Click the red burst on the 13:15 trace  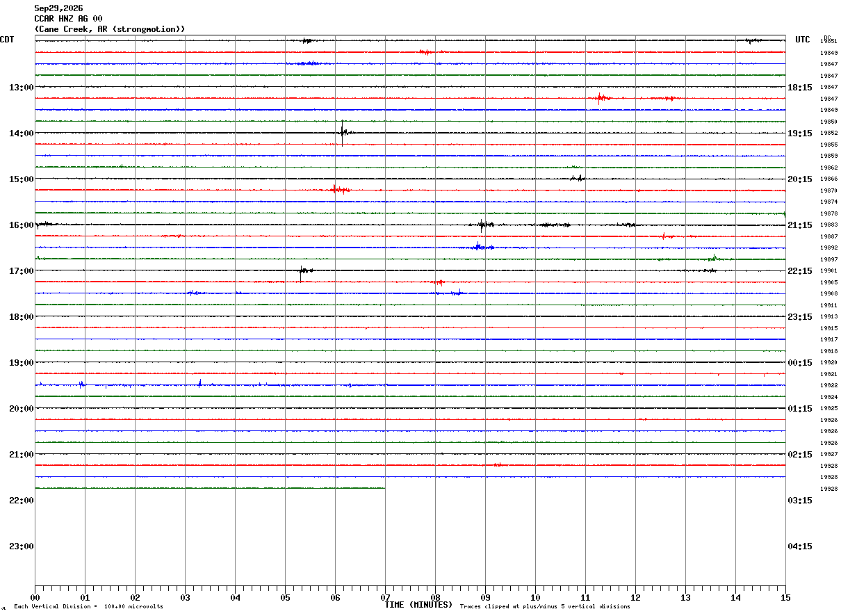(x=601, y=98)
